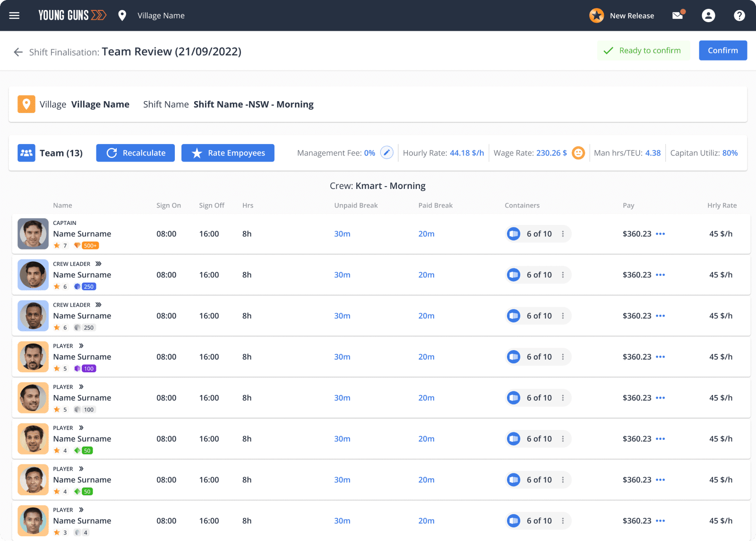This screenshot has width=756, height=541.
Task: Click the Sign On column header
Action: [169, 206]
